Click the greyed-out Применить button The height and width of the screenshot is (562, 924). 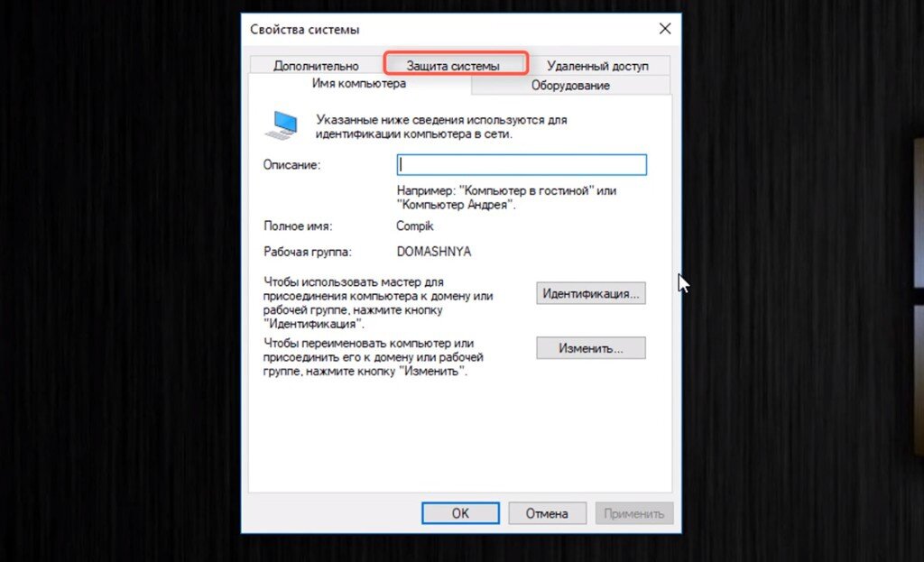coord(633,513)
